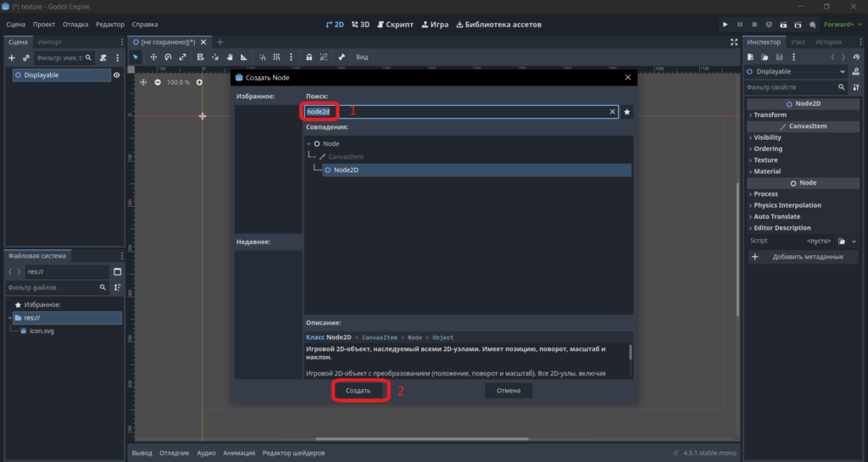Switch to the Импорт tab

tap(50, 42)
